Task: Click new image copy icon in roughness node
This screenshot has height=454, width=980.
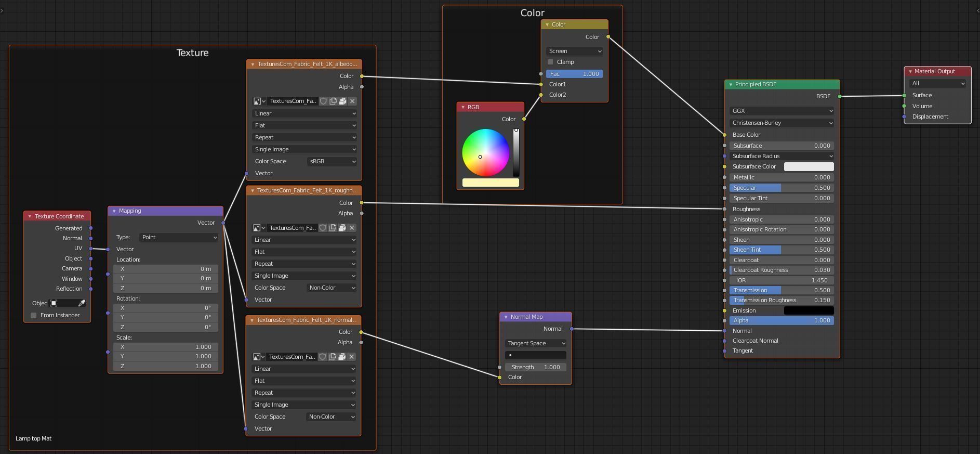Action: (x=333, y=228)
